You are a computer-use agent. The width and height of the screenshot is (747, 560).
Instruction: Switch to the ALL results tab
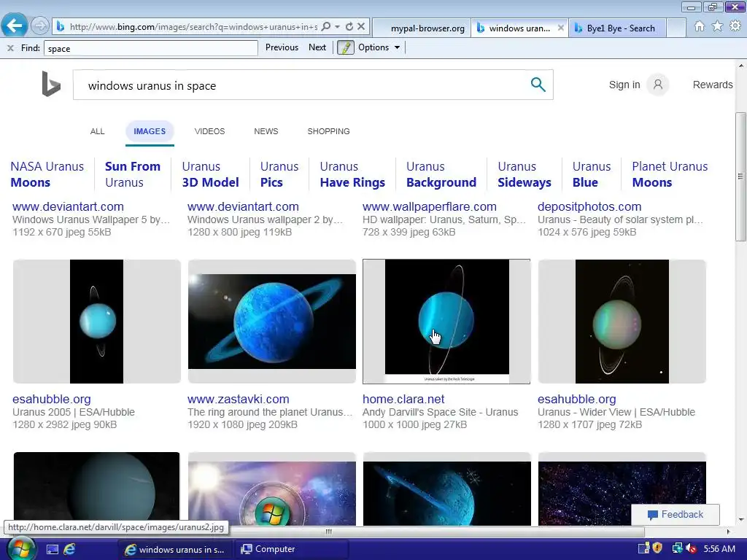pos(97,131)
